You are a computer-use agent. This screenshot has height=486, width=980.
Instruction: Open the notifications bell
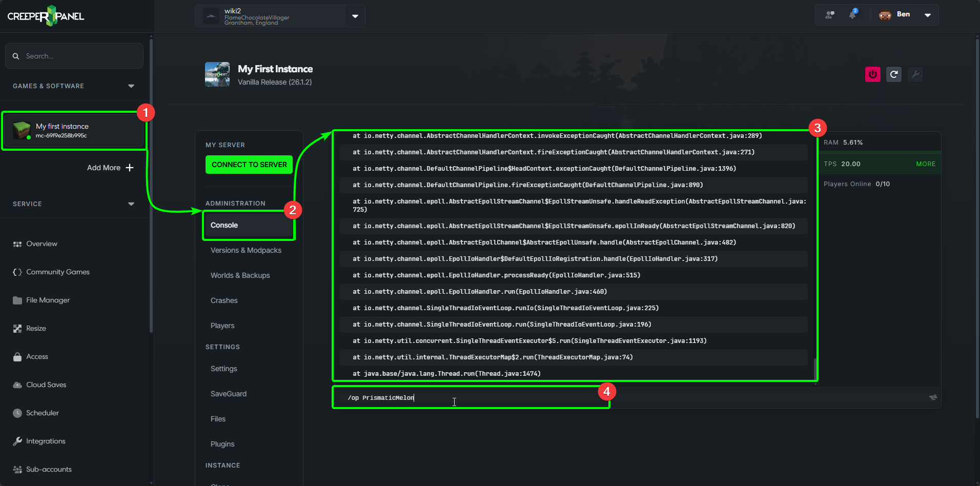[853, 14]
